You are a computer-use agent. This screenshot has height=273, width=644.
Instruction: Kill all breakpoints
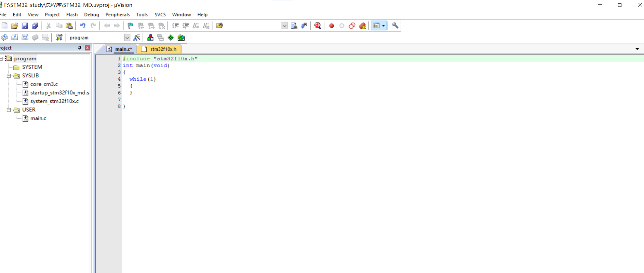[x=362, y=26]
